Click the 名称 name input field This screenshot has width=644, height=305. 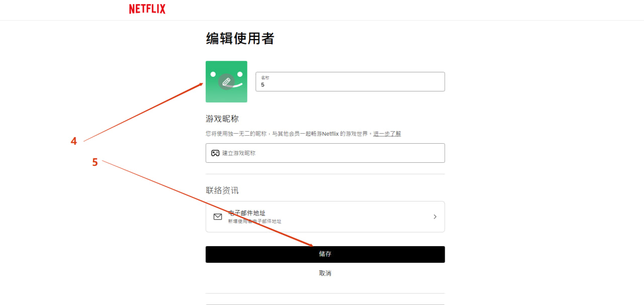[350, 84]
